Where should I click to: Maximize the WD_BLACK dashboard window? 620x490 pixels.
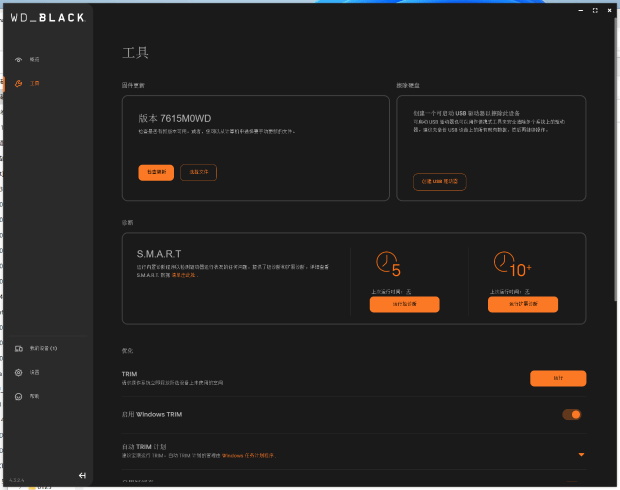point(595,10)
